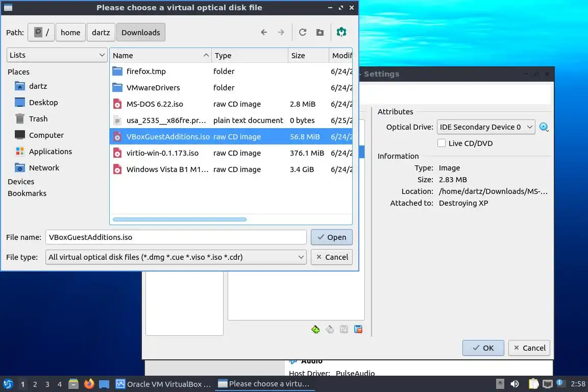Cancel the file chooser dialog
The width and height of the screenshot is (588, 392).
click(331, 257)
